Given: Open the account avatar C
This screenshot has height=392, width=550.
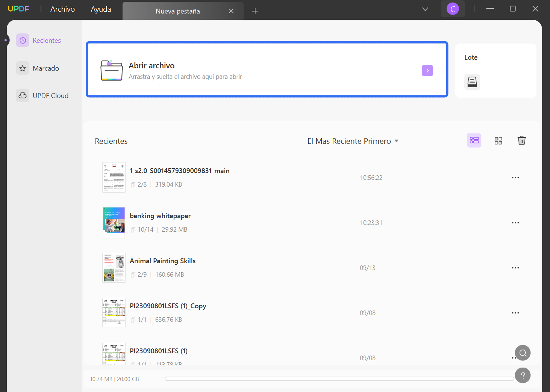Looking at the screenshot, I should [x=453, y=8].
